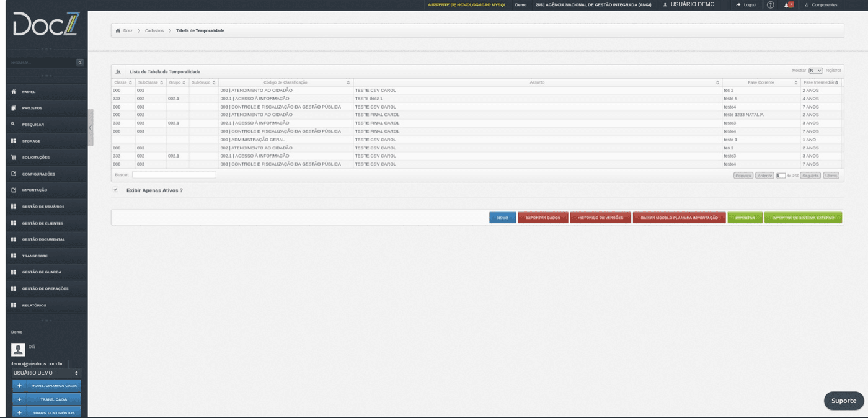The width and height of the screenshot is (868, 418).
Task: Sort the table by Assunto column
Action: [x=538, y=82]
